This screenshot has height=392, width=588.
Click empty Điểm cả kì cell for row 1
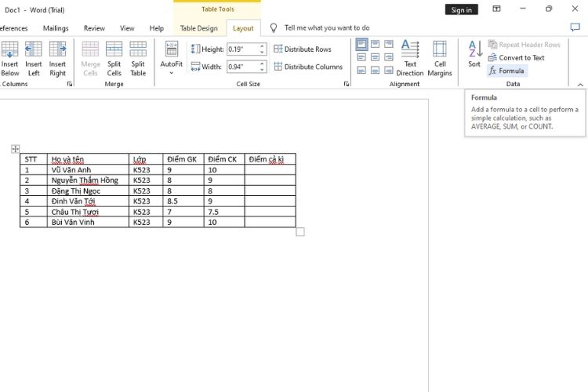(270, 170)
